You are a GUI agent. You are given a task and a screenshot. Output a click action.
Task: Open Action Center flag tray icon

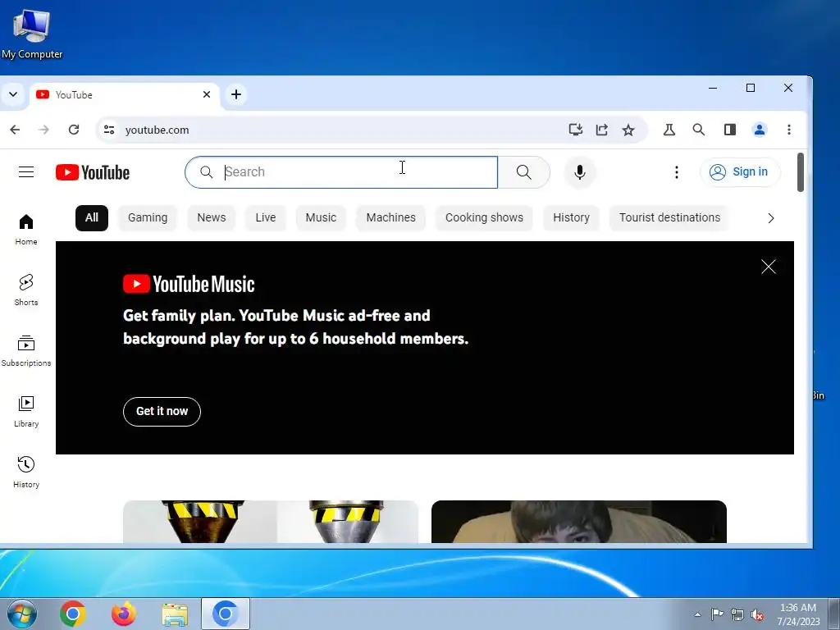coord(717,614)
